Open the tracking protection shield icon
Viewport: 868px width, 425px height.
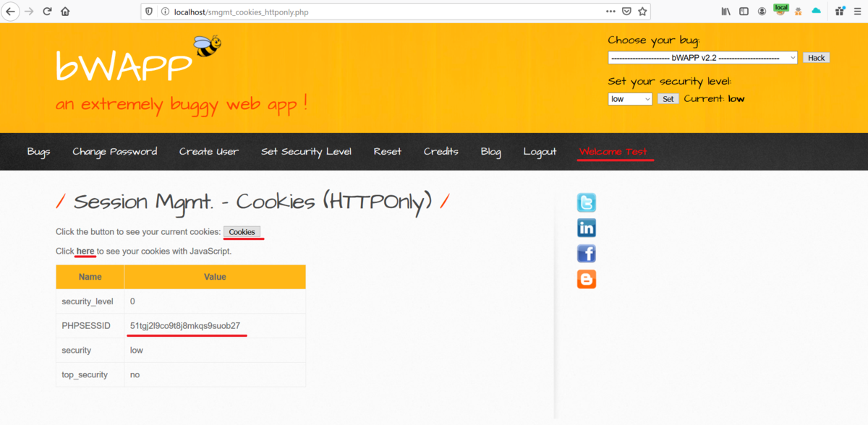tap(149, 12)
